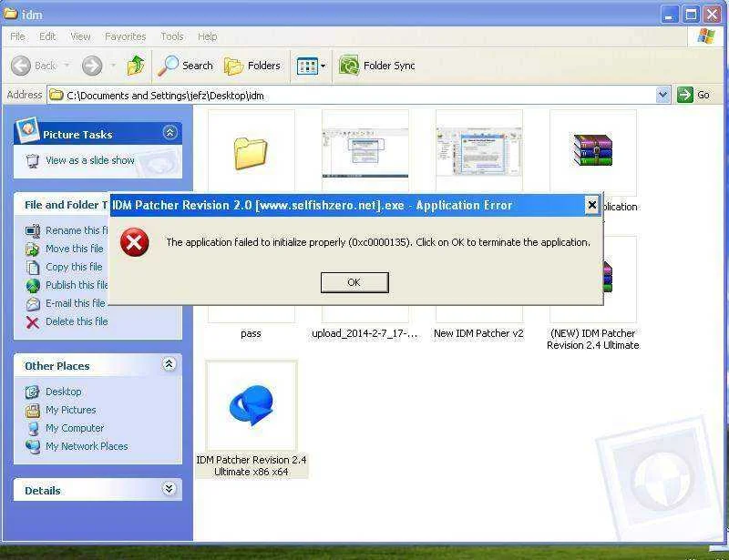Click the Desktop icon in Other Places

click(x=33, y=392)
